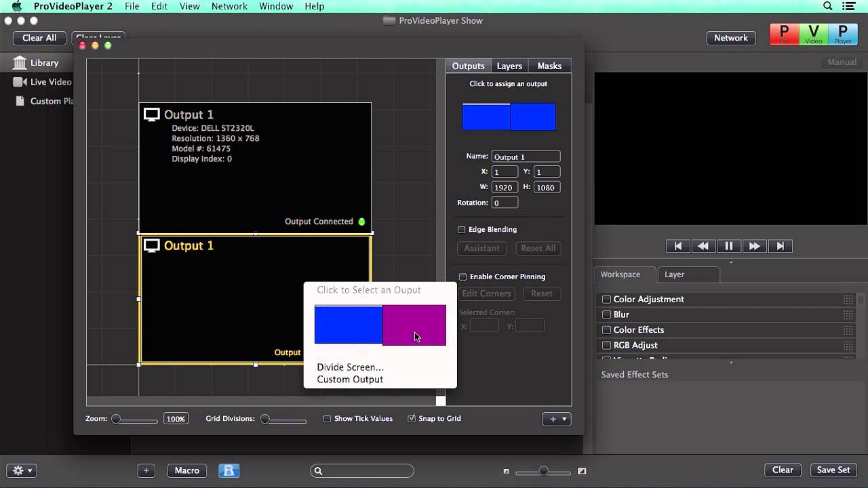This screenshot has width=868, height=488.
Task: Switch to the Layers tab
Action: 509,66
